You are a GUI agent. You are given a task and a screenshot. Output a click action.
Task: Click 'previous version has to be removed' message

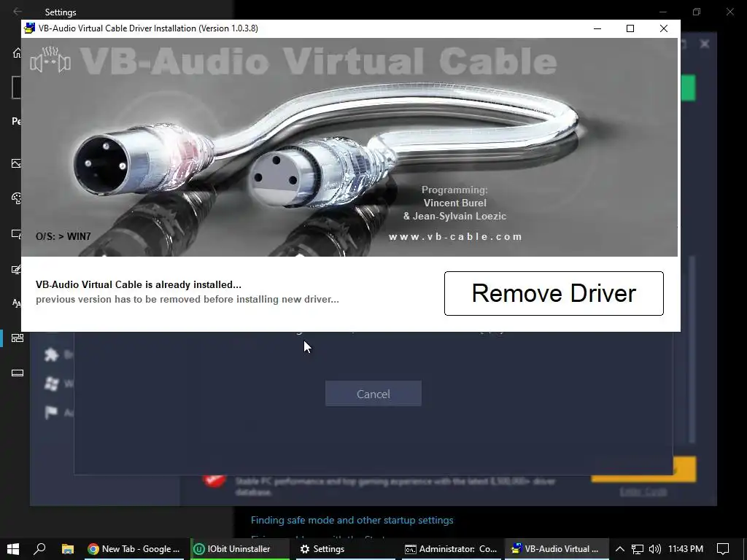187,300
